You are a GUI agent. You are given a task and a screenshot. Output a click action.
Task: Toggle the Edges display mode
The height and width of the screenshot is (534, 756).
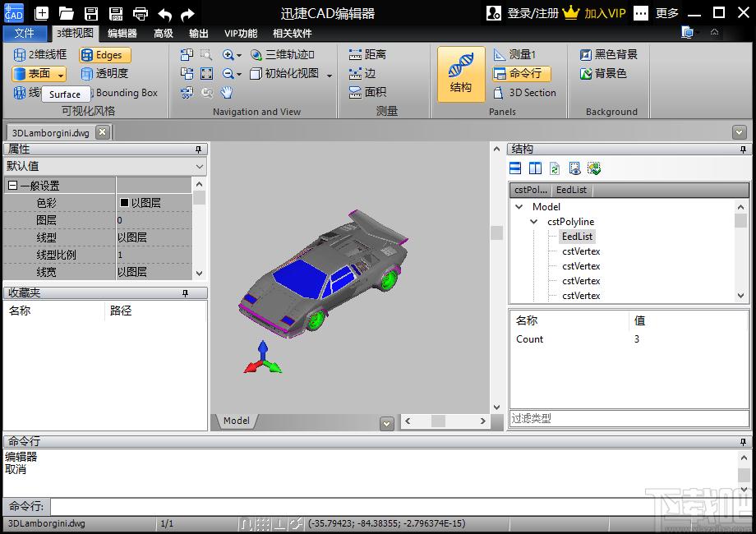pyautogui.click(x=105, y=55)
